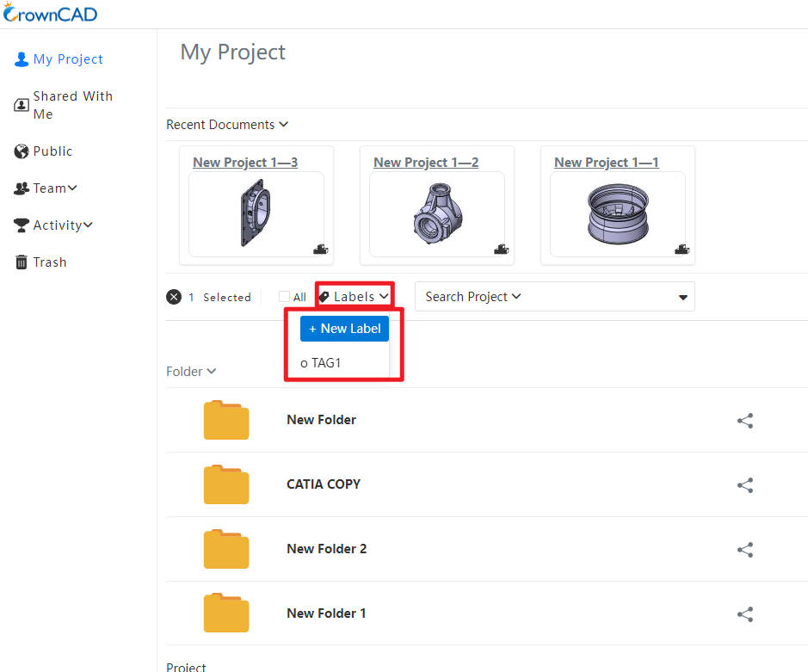Expand the Labels dropdown

(354, 296)
